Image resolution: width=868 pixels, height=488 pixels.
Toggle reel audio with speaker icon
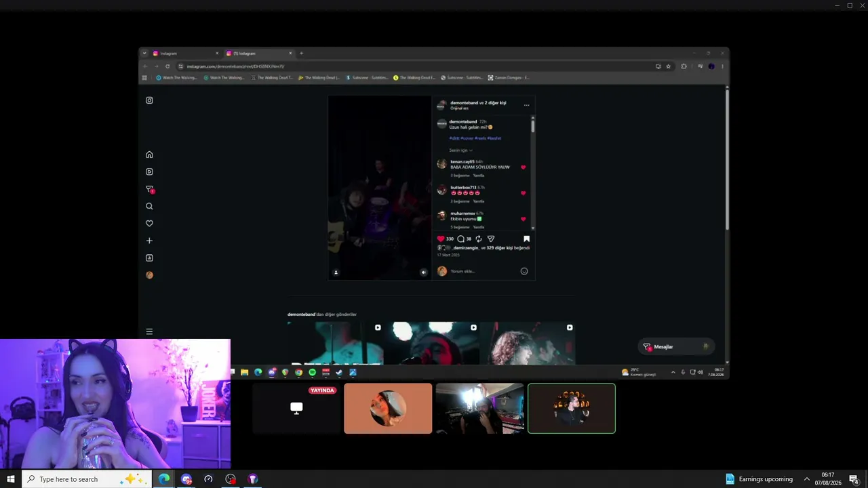(x=423, y=272)
